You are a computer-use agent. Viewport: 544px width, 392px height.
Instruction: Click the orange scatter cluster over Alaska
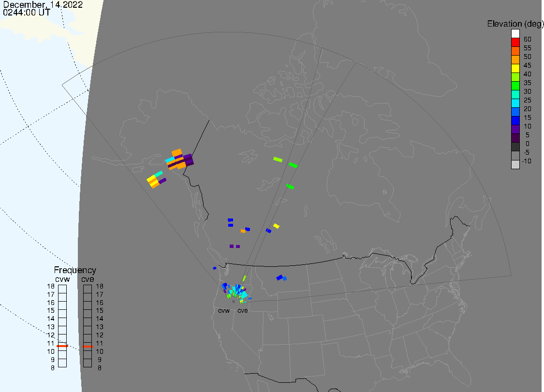coord(179,160)
